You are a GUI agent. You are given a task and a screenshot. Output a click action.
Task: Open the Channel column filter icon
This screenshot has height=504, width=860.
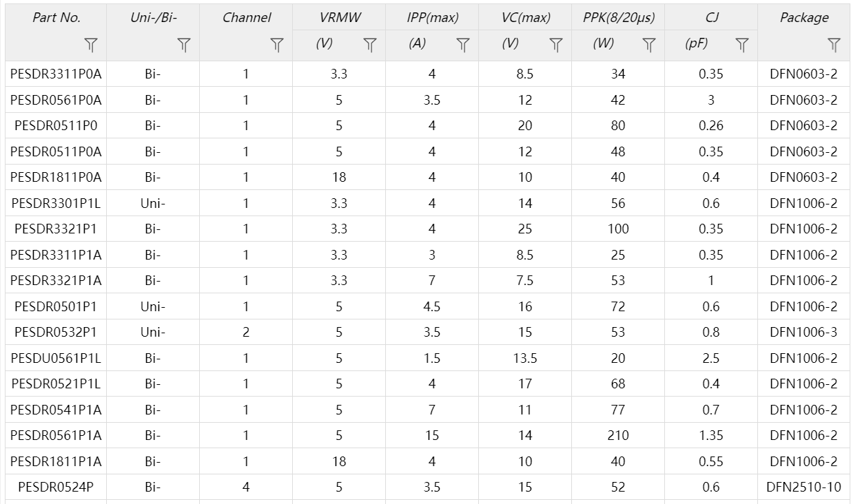coord(276,45)
